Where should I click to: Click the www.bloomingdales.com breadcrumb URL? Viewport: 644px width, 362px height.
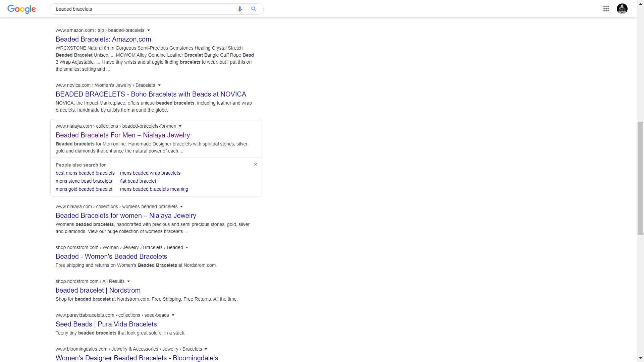click(x=129, y=349)
